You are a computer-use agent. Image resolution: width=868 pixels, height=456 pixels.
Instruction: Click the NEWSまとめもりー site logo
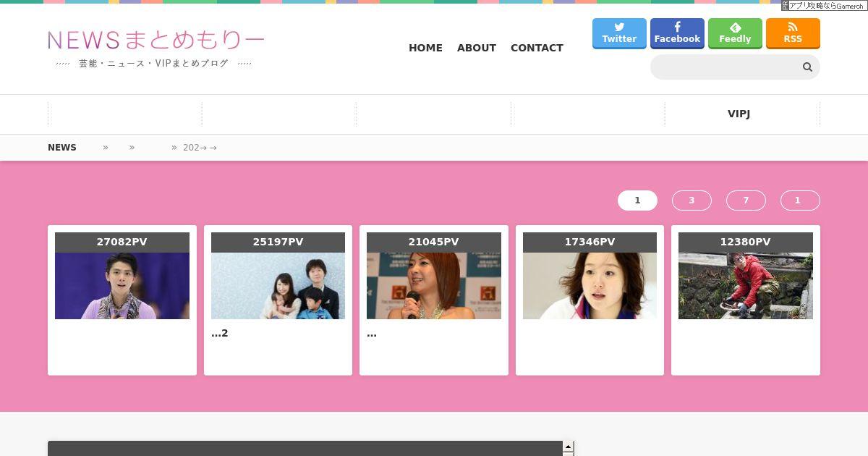(156, 40)
